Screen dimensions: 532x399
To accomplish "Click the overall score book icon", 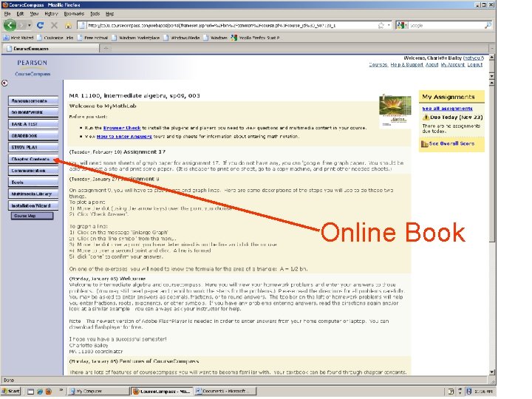I will 425,144.
